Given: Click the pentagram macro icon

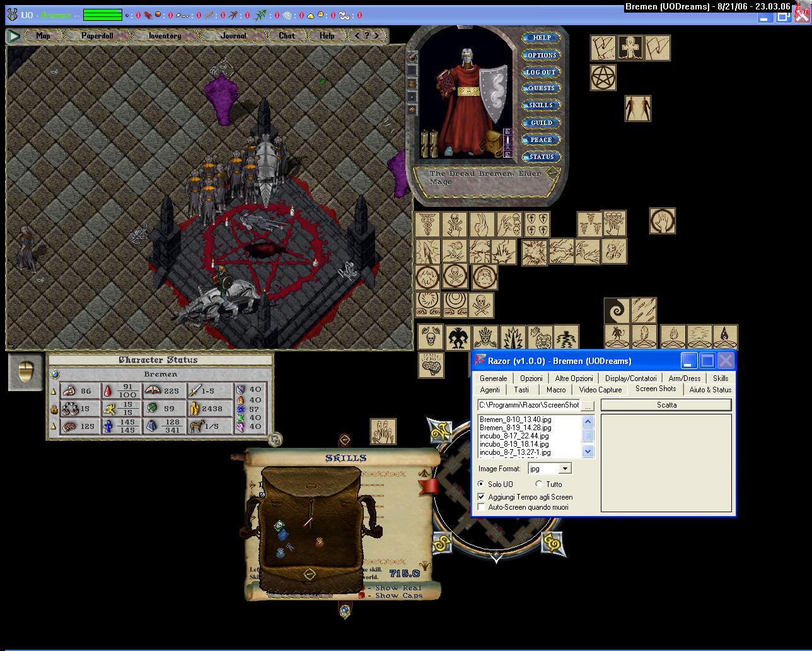Looking at the screenshot, I should click(603, 78).
